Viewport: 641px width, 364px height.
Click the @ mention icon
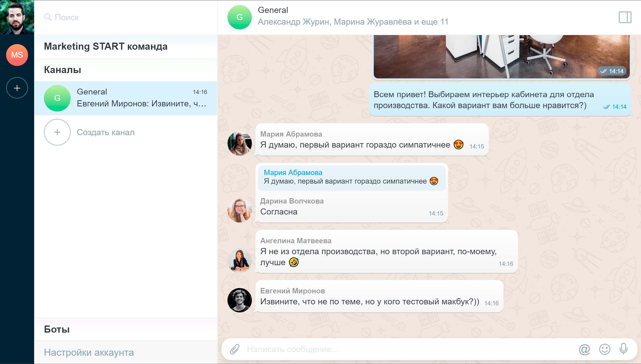pyautogui.click(x=584, y=349)
